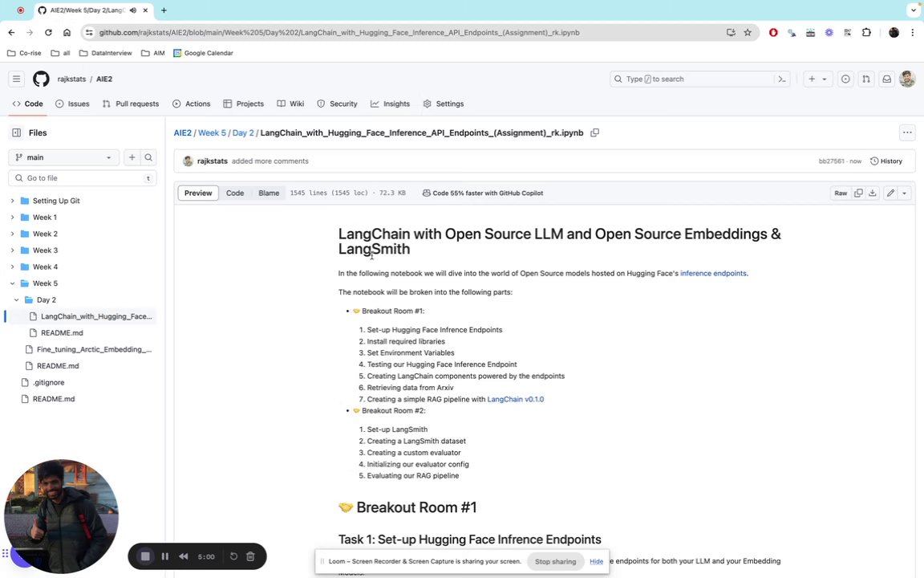Open the Raw file view
This screenshot has height=578, width=924.
tap(841, 193)
